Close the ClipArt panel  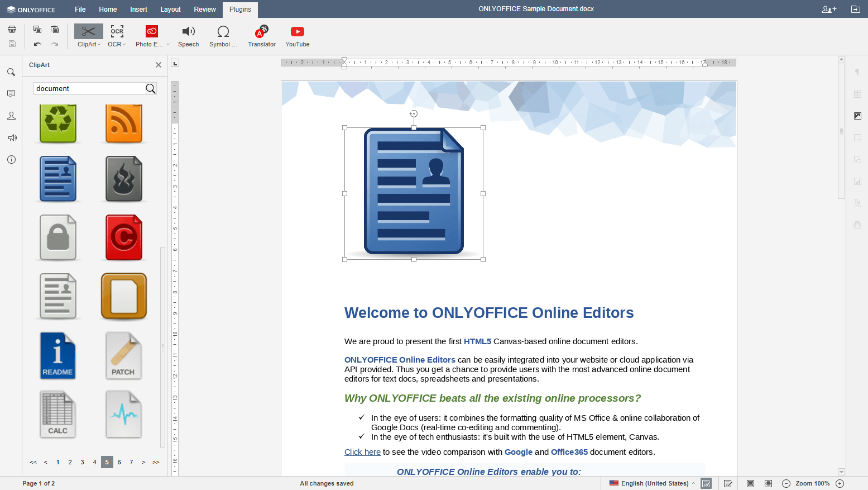159,65
